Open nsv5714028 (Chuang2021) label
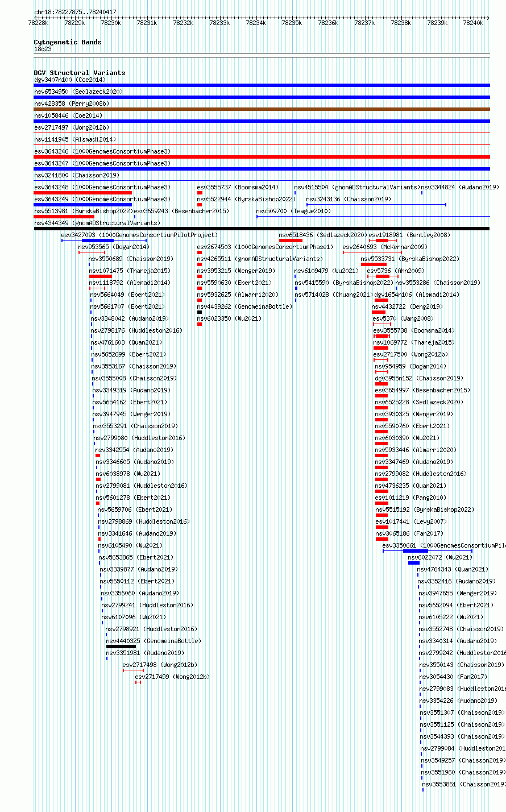This screenshot has height=812, width=506. pyautogui.click(x=334, y=295)
